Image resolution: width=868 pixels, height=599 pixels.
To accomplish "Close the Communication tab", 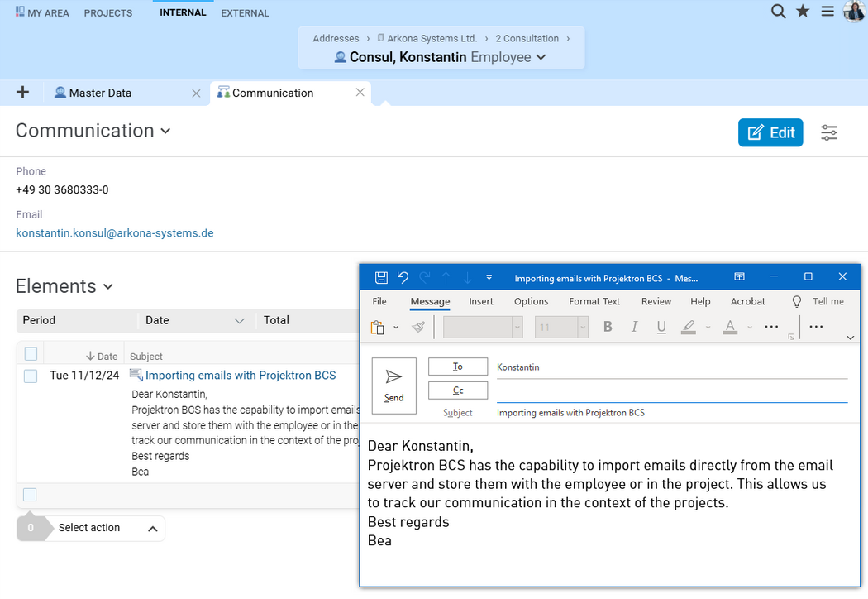I will (360, 92).
